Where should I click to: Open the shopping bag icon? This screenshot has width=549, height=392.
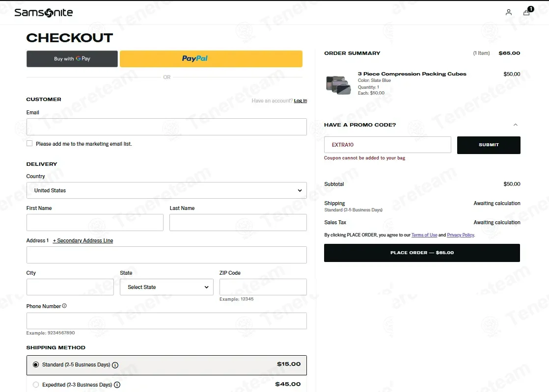point(526,12)
